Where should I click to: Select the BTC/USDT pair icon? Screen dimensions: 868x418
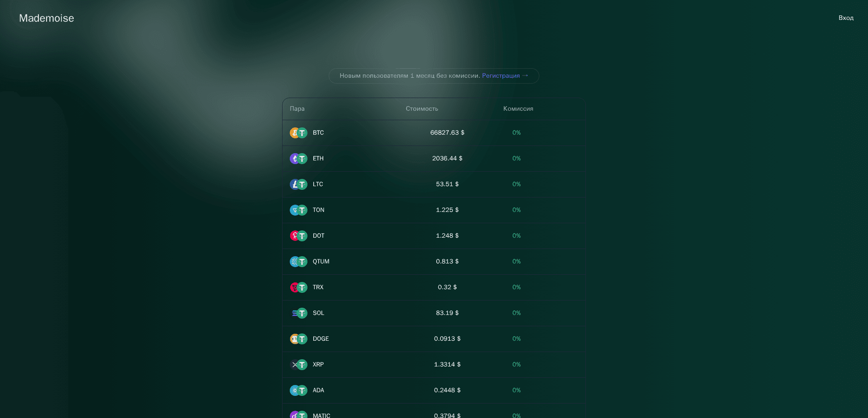tap(298, 133)
